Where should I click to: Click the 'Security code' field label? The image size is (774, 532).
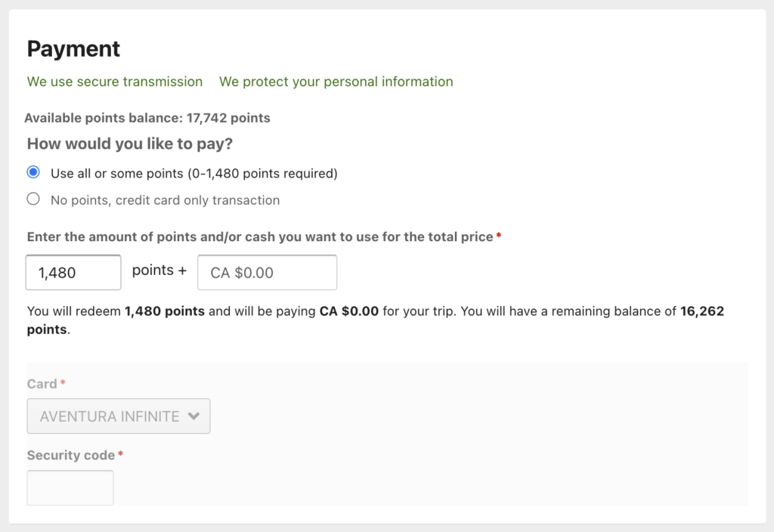pyautogui.click(x=71, y=455)
